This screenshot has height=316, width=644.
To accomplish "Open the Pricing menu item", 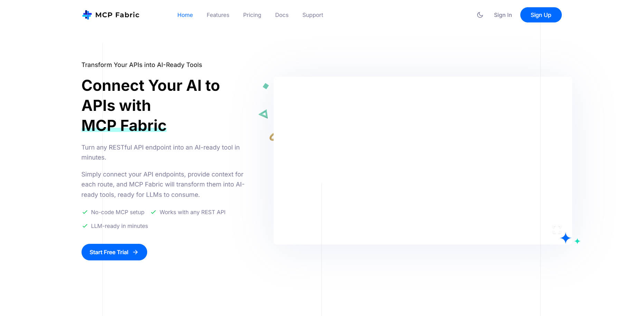I will 252,15.
